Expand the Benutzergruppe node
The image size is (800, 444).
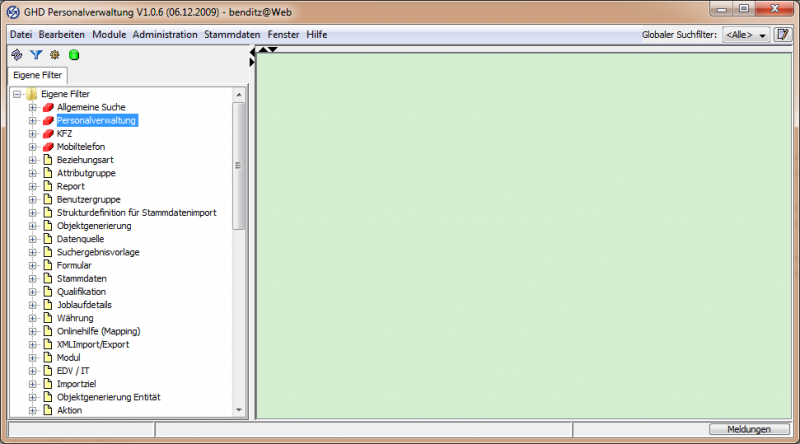pyautogui.click(x=33, y=200)
